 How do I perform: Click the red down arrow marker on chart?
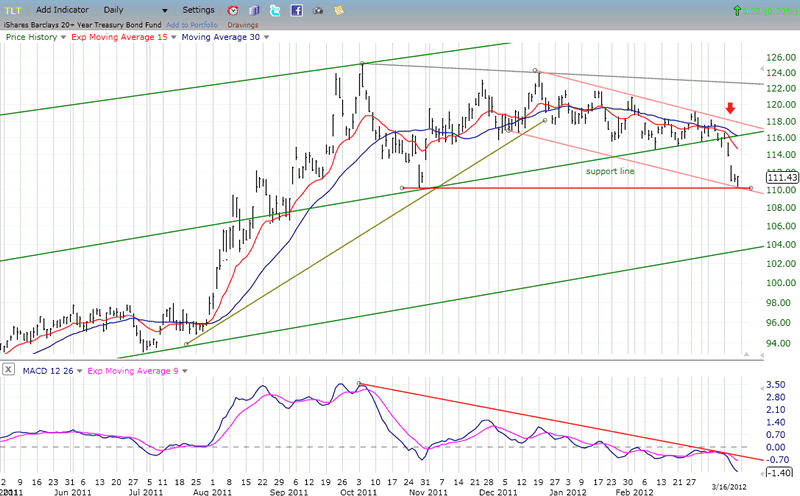(x=731, y=108)
